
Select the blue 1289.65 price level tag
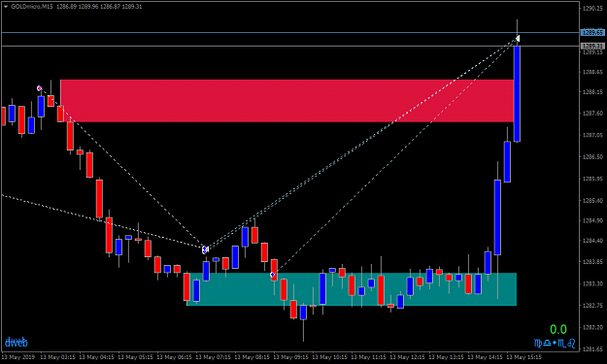click(592, 32)
